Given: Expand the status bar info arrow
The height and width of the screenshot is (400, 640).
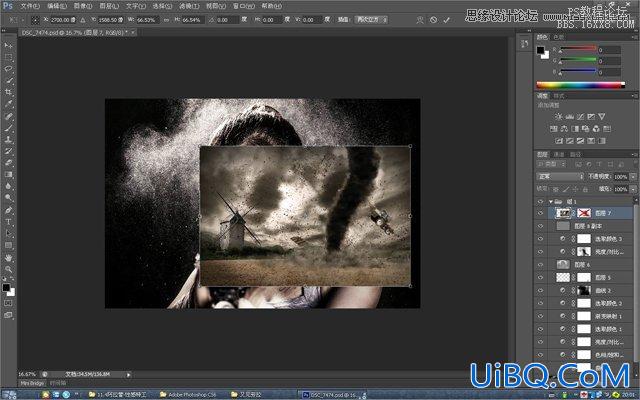Looking at the screenshot, I should pyautogui.click(x=129, y=374).
